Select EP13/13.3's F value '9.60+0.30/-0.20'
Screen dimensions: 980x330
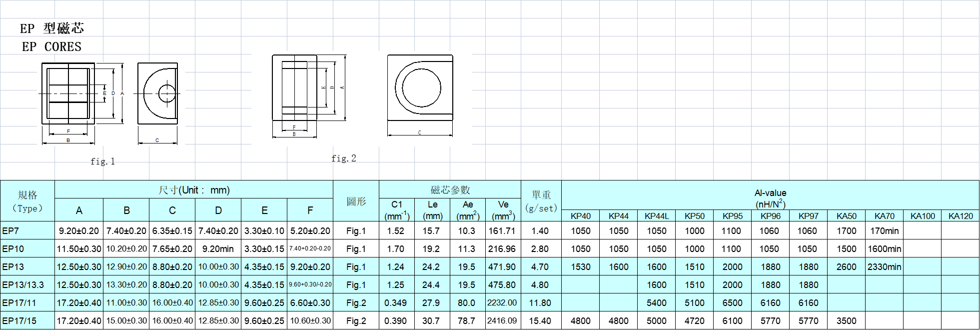[310, 284]
